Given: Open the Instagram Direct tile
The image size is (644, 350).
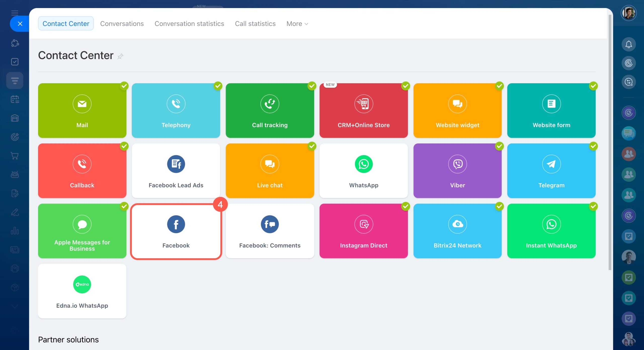Looking at the screenshot, I should [x=364, y=231].
